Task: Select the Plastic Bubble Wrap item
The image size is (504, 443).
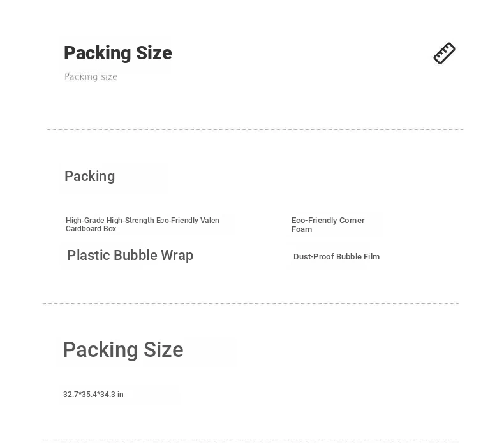Action: tap(130, 256)
